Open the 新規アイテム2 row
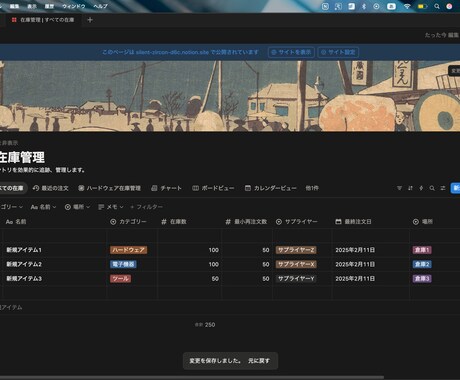 (x=24, y=264)
